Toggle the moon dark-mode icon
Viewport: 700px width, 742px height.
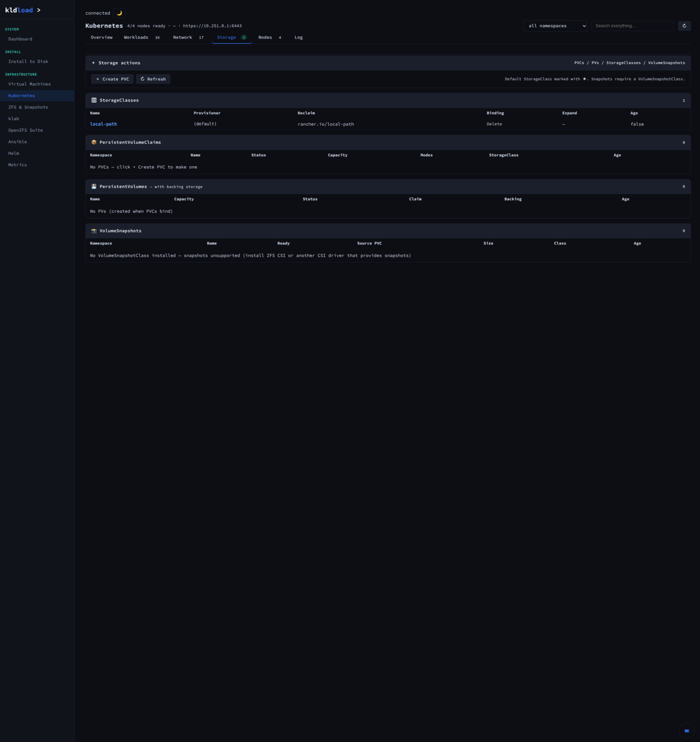[119, 13]
